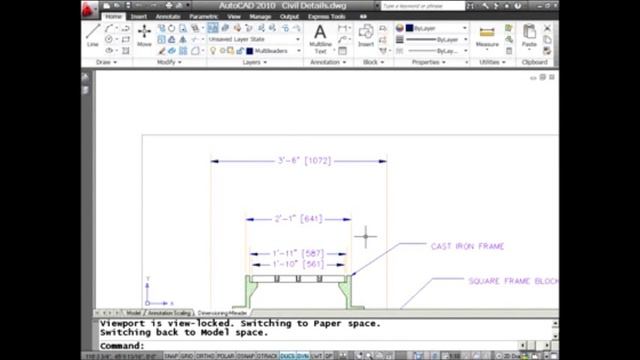Screen dimensions: 640x360
Task: Toggle POLAR tracking in status bar
Action: [226, 356]
